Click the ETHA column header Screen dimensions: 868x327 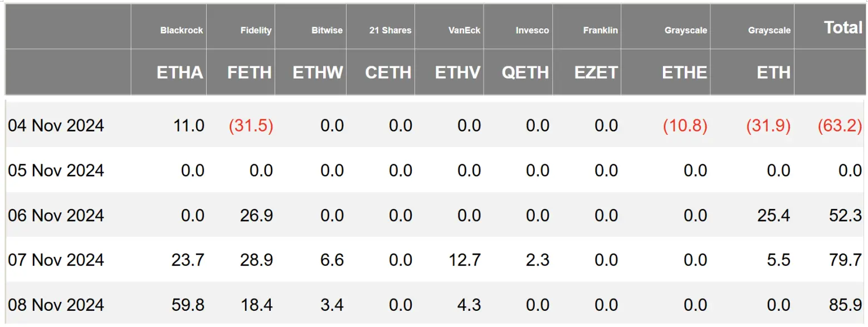(180, 72)
